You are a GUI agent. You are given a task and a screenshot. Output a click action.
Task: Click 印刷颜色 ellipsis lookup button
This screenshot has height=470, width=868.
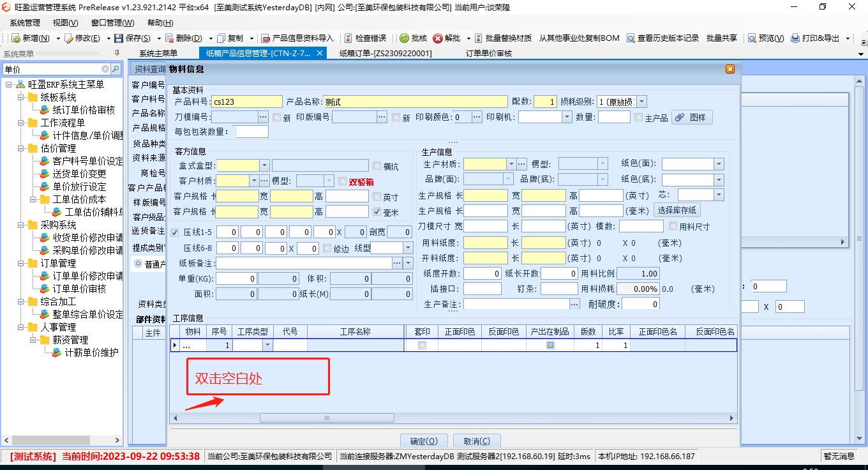pyautogui.click(x=477, y=117)
